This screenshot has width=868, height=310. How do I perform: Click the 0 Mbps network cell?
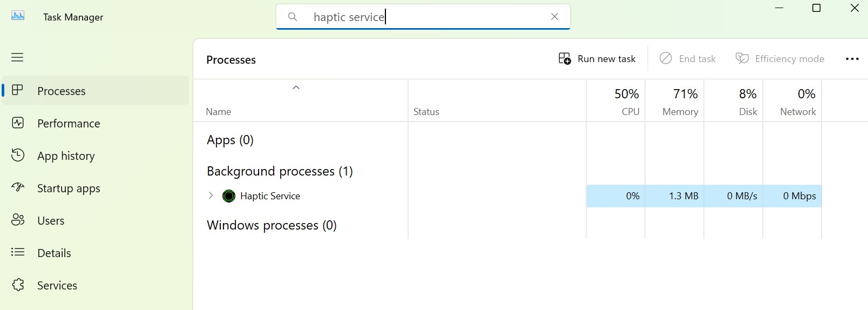point(792,196)
